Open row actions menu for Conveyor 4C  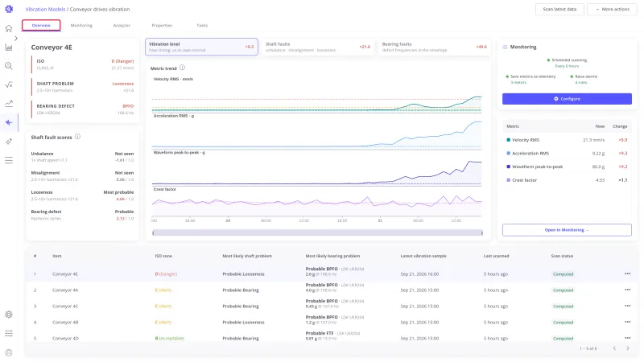(x=627, y=306)
